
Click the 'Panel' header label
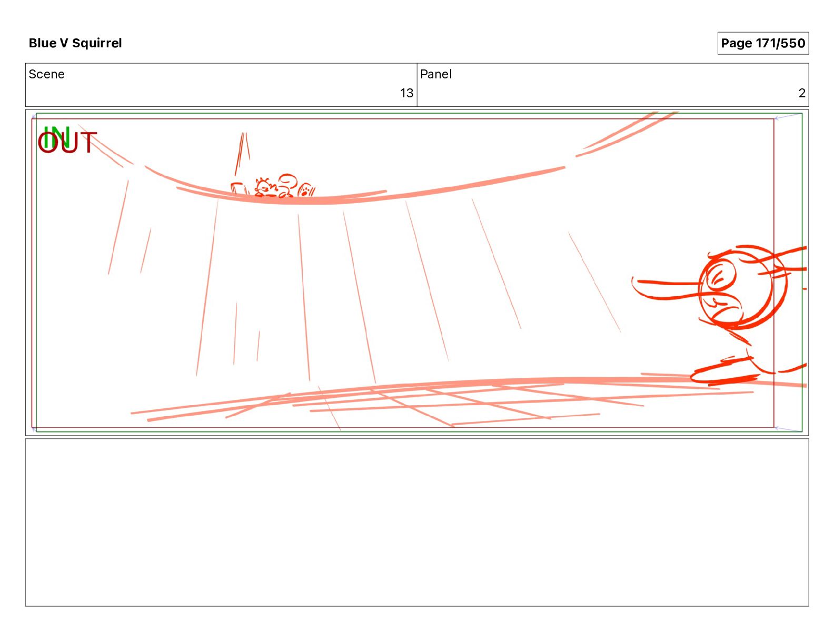[436, 74]
